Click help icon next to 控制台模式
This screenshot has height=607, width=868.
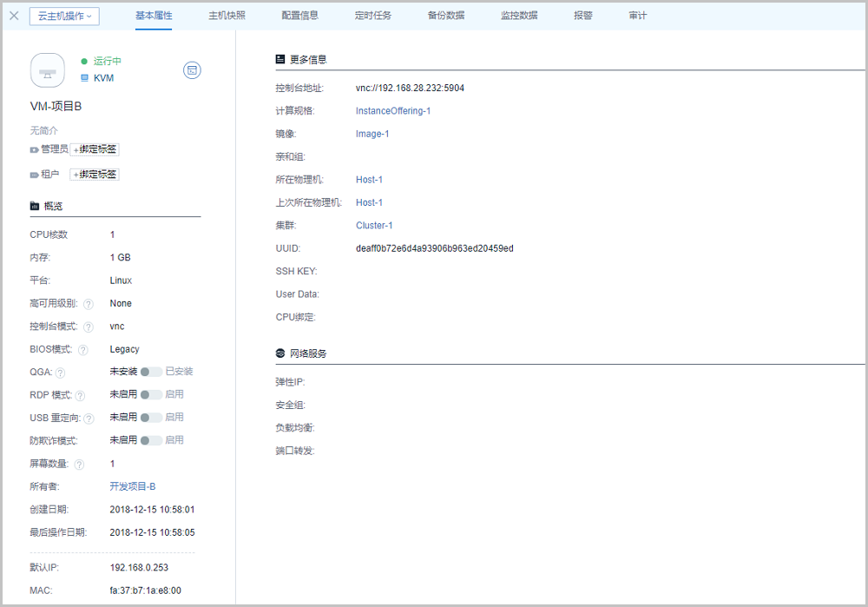(89, 327)
